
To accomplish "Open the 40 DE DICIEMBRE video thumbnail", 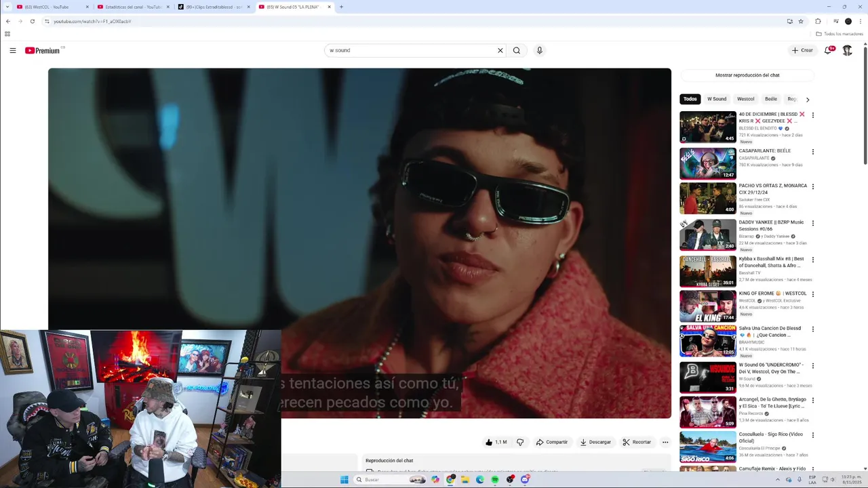I will pyautogui.click(x=708, y=127).
